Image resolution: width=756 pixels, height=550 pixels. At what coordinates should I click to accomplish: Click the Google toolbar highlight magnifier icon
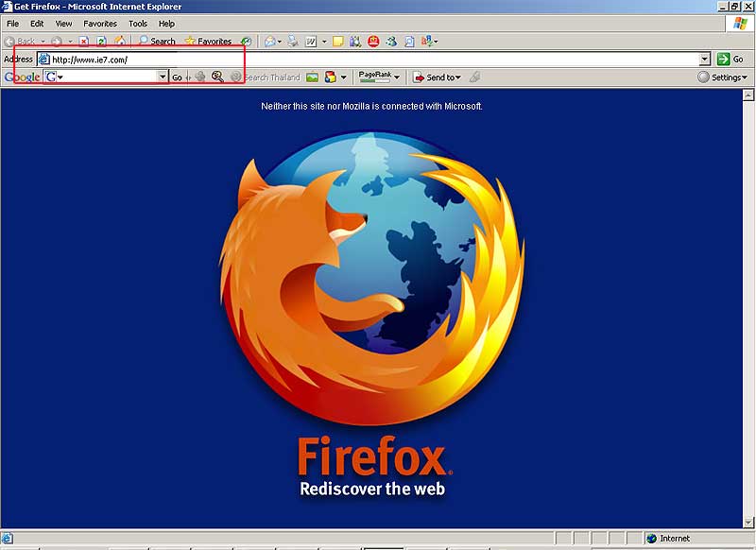(x=217, y=77)
